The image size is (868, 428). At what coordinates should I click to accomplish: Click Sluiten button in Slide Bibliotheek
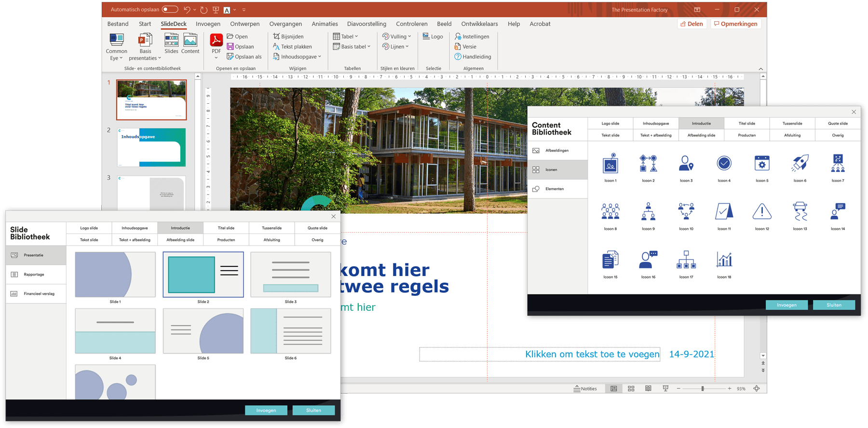point(313,410)
